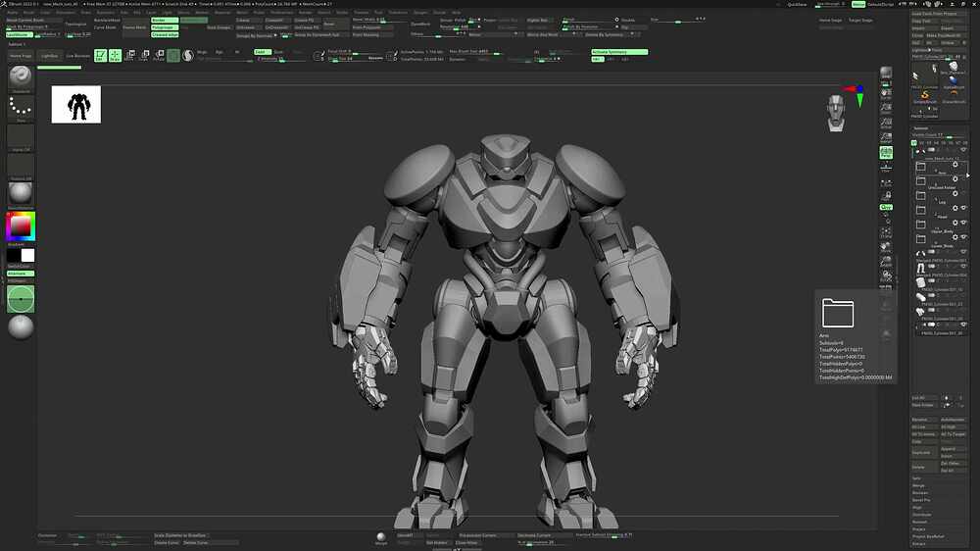The height and width of the screenshot is (551, 980).
Task: Open the main color picker square
Action: (x=21, y=225)
